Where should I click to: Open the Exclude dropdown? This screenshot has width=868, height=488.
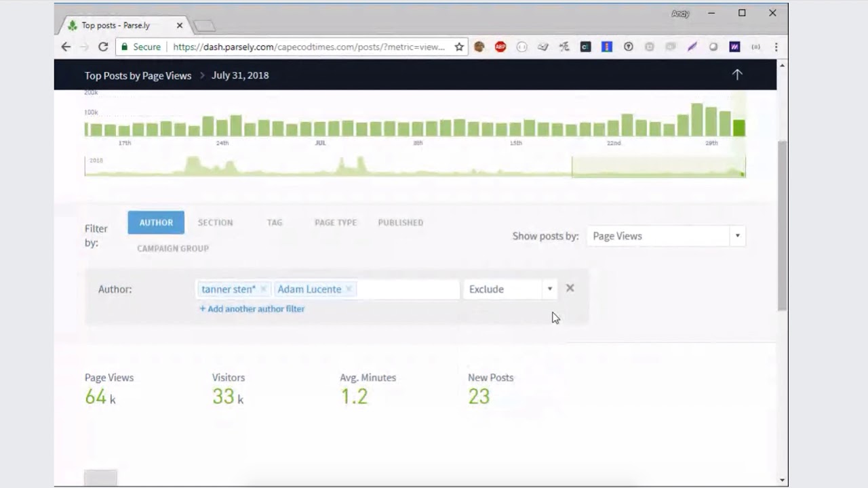click(509, 289)
